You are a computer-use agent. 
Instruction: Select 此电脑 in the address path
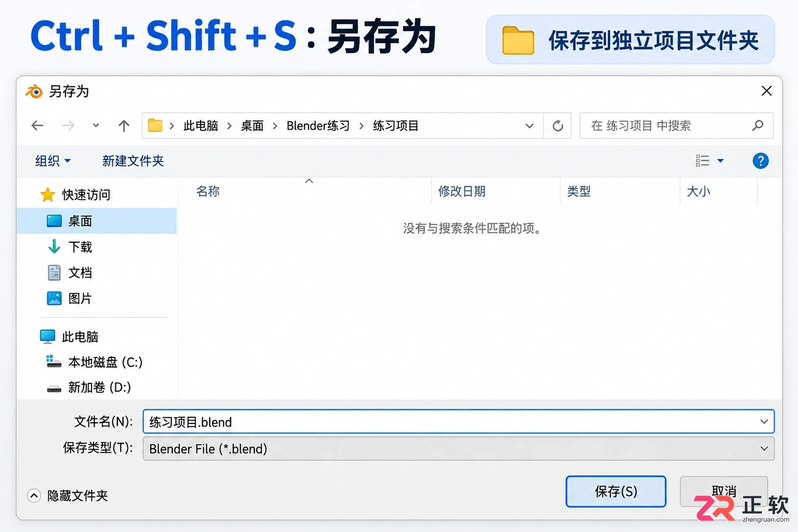201,126
